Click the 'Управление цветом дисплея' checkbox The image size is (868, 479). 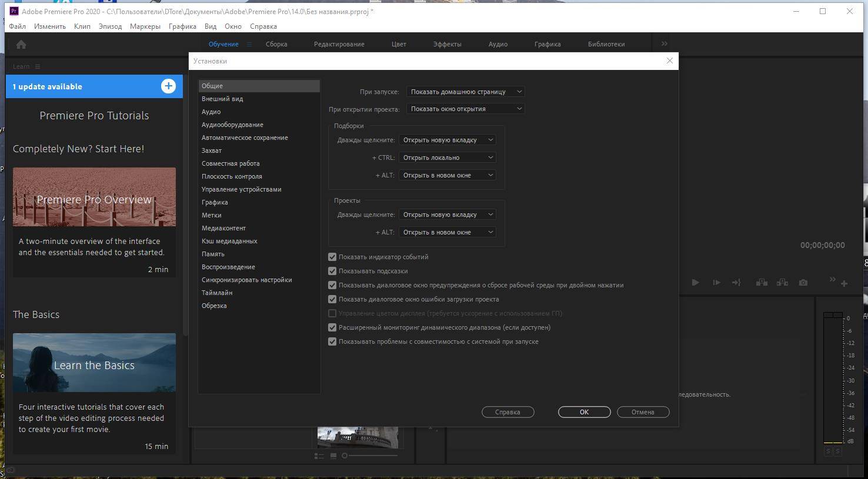coord(332,313)
